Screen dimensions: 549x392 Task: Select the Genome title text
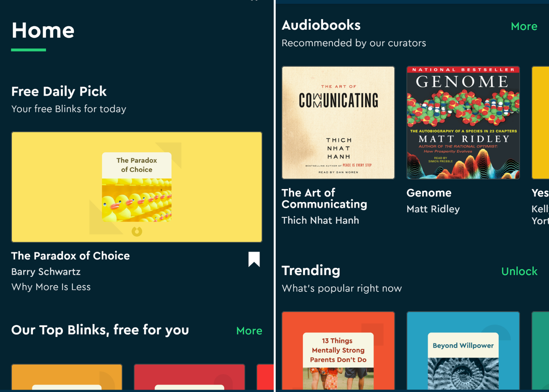pyautogui.click(x=429, y=193)
